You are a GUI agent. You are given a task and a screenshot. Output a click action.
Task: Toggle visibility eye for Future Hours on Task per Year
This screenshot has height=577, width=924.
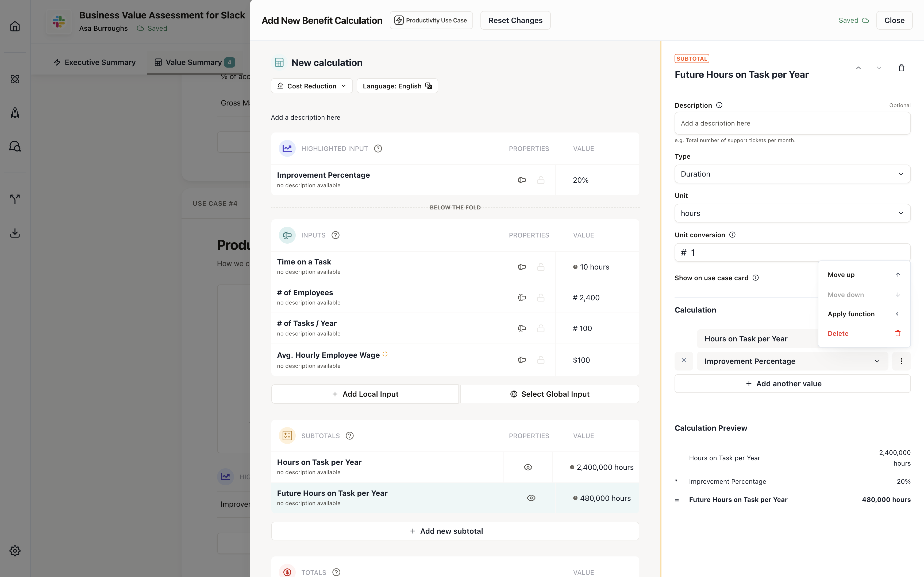pyautogui.click(x=531, y=498)
